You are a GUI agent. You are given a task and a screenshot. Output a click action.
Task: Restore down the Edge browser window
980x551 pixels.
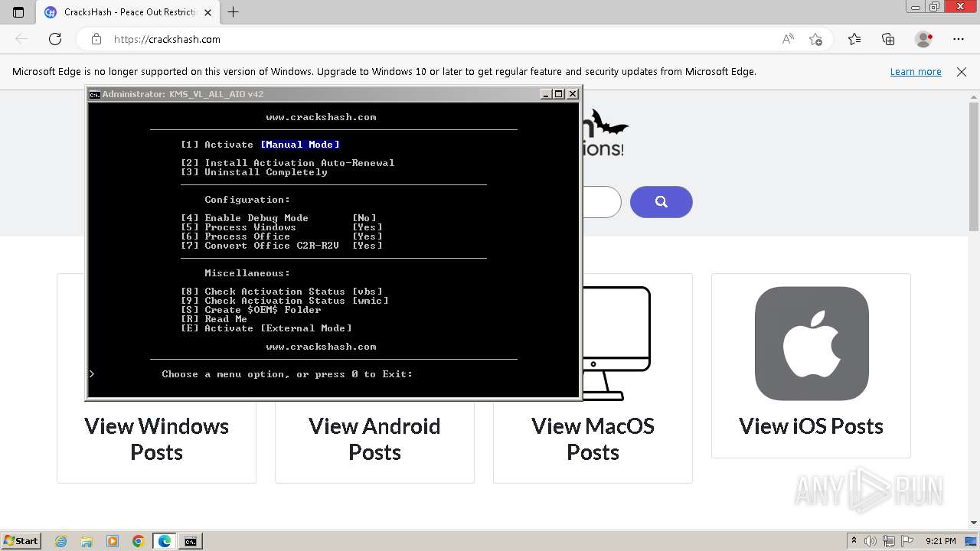coord(934,7)
